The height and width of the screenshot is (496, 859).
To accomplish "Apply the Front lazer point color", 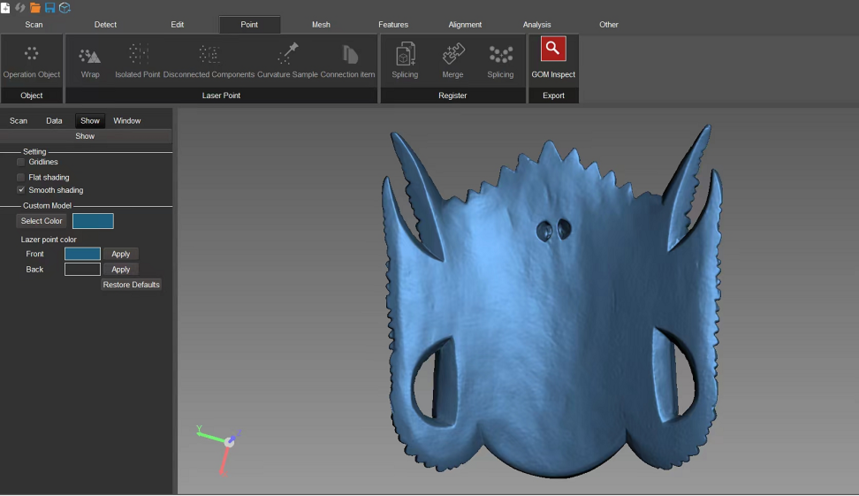I will tap(121, 254).
